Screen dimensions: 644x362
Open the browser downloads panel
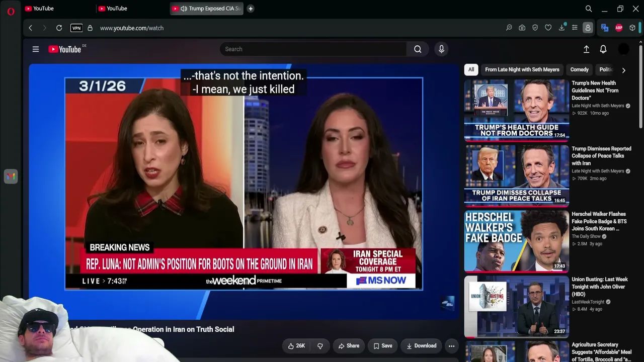click(561, 28)
